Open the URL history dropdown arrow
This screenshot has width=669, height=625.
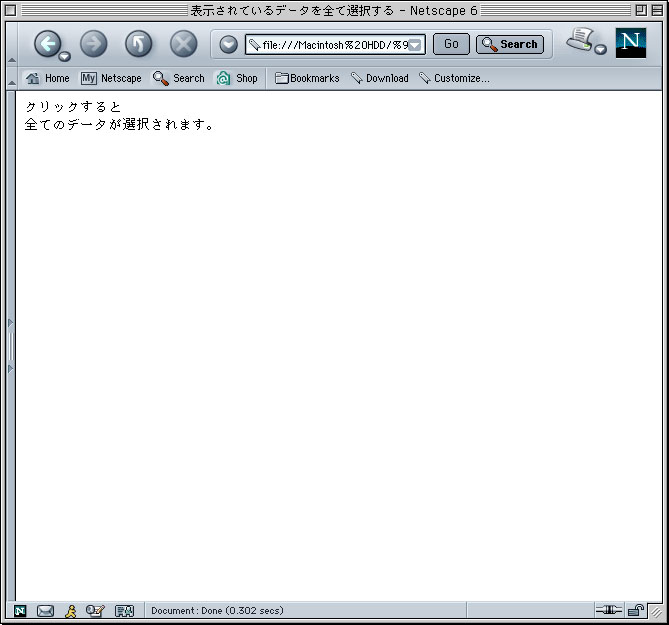415,45
